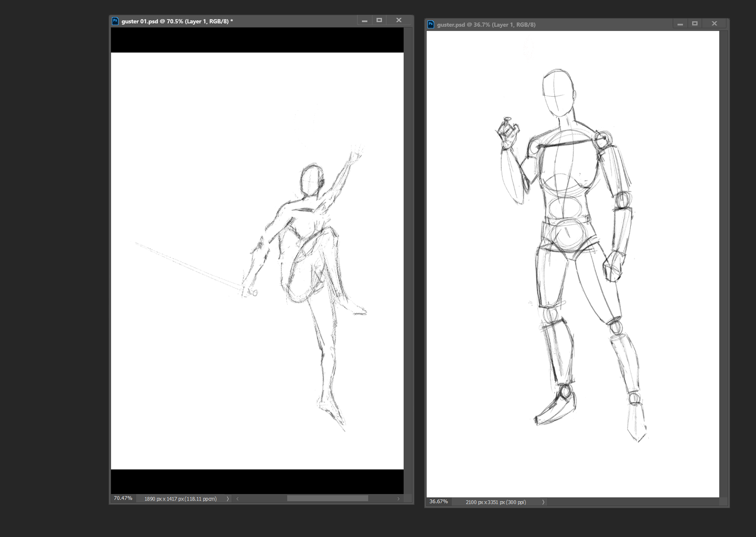The height and width of the screenshot is (537, 756).
Task: Click the left scroll arrow in guster 01.psd
Action: click(237, 499)
